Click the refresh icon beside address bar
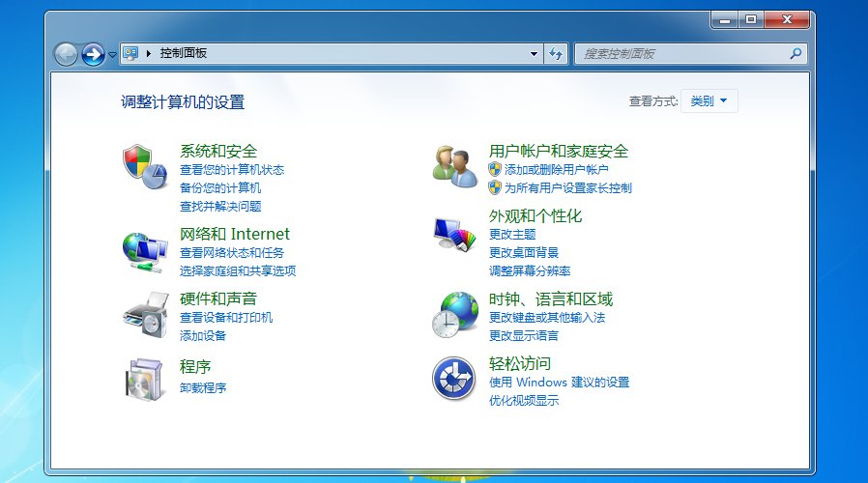Screen dimensions: 868x483 556,54
